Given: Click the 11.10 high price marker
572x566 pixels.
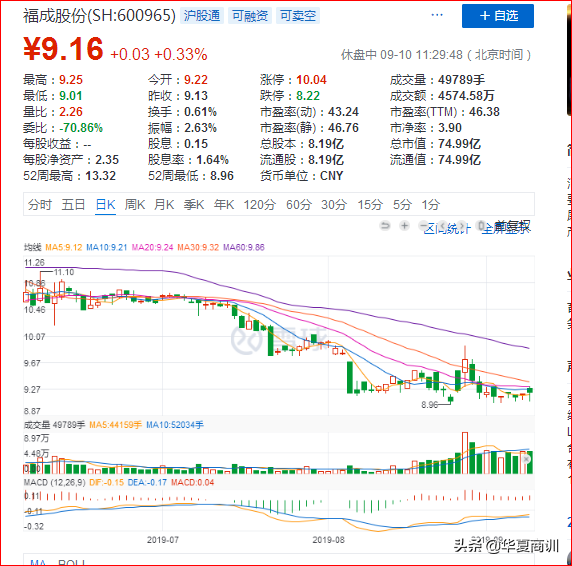Looking at the screenshot, I should pyautogui.click(x=64, y=272).
